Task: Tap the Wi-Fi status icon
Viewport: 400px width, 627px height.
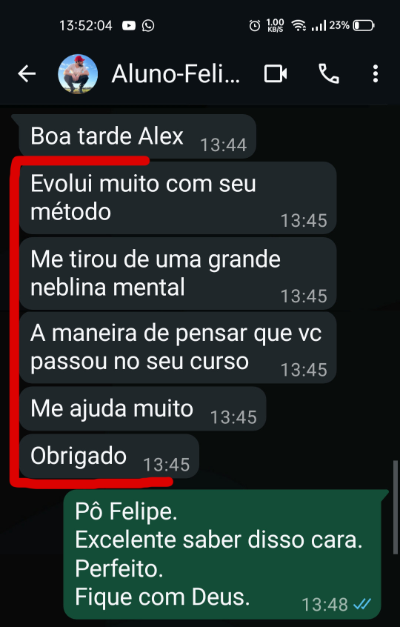Action: [x=298, y=26]
